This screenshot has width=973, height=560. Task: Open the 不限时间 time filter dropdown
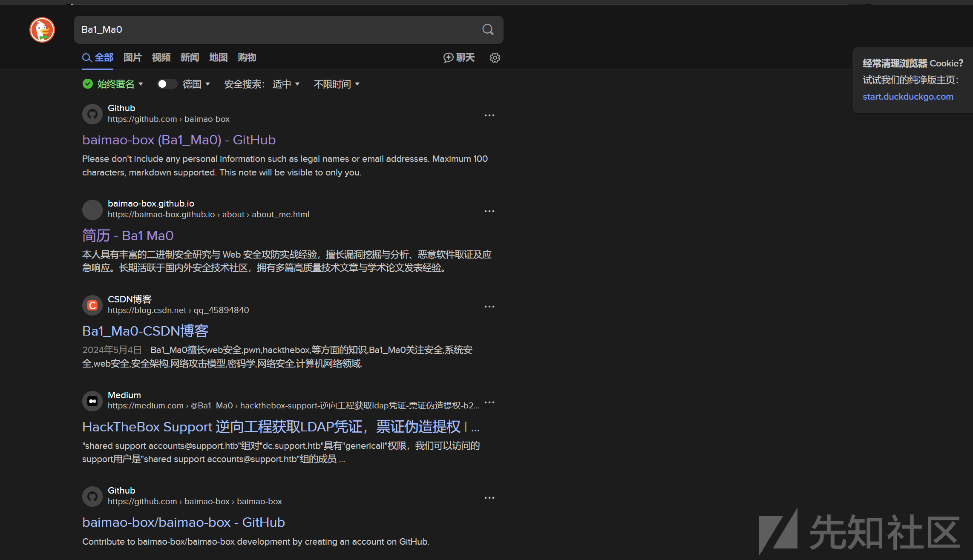coord(337,84)
